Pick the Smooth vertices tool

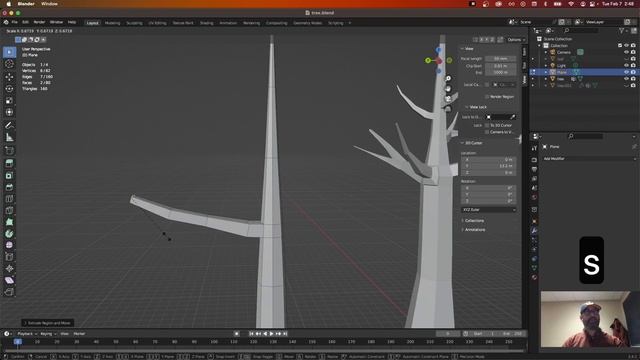9,245
